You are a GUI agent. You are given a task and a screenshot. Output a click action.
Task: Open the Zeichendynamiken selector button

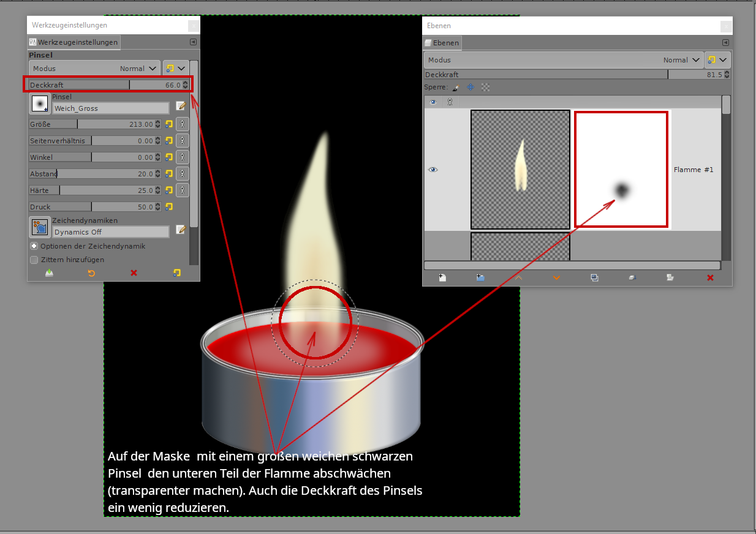(40, 227)
